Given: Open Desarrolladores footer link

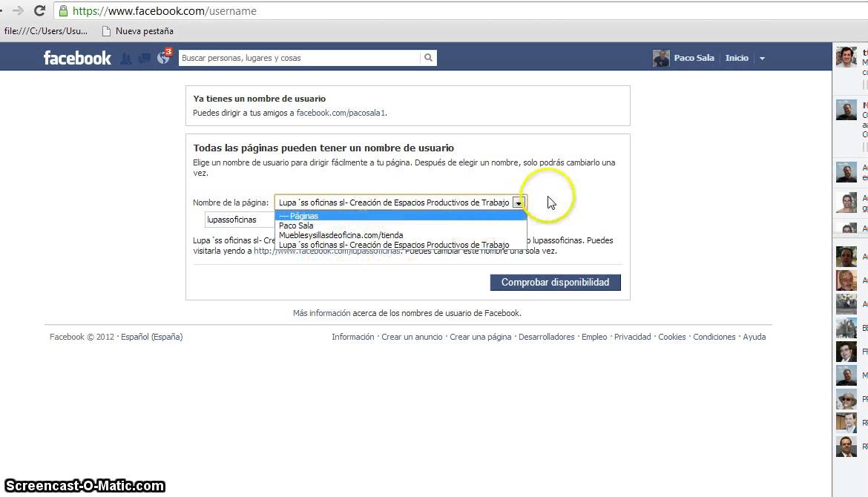Looking at the screenshot, I should click(546, 337).
